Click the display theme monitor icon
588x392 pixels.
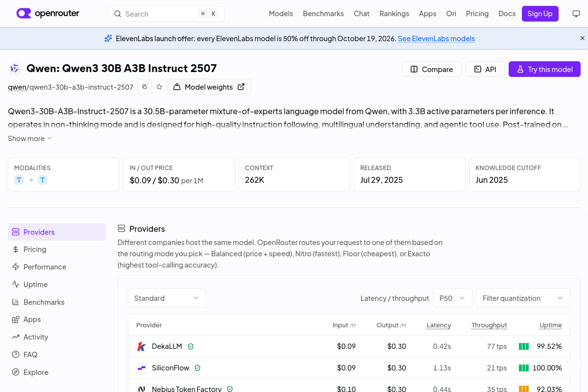576,14
